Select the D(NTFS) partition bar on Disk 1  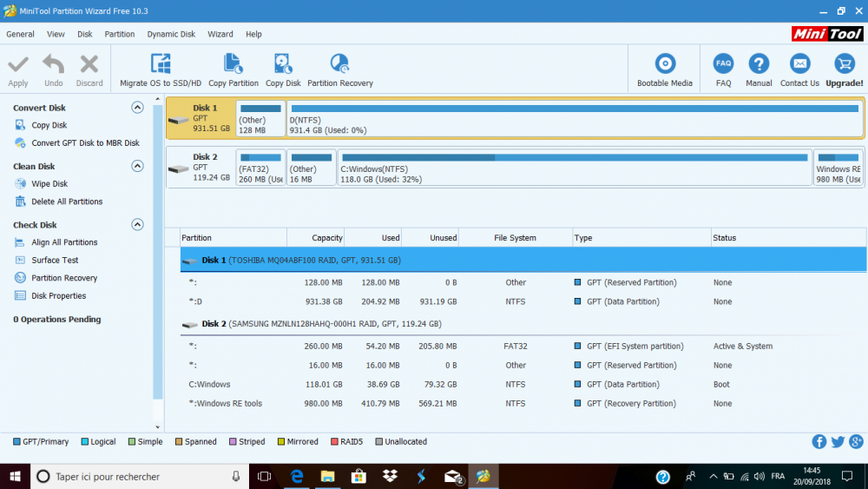click(x=574, y=118)
